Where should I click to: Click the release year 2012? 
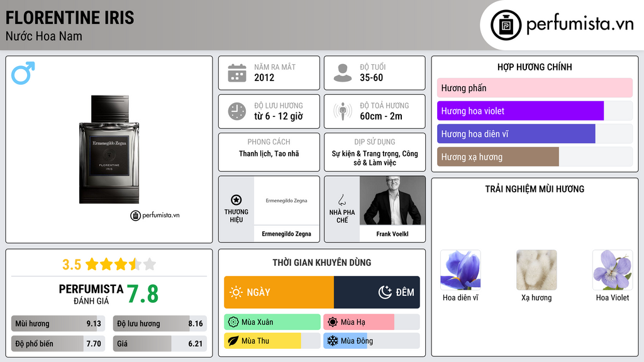click(x=264, y=77)
